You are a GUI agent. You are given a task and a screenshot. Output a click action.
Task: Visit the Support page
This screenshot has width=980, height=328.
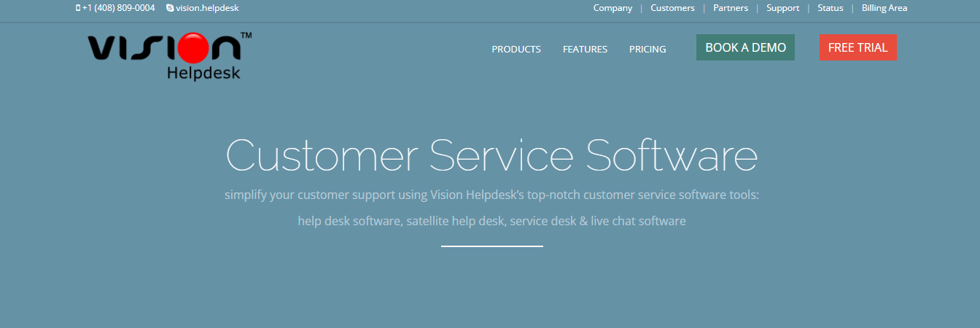tap(782, 8)
